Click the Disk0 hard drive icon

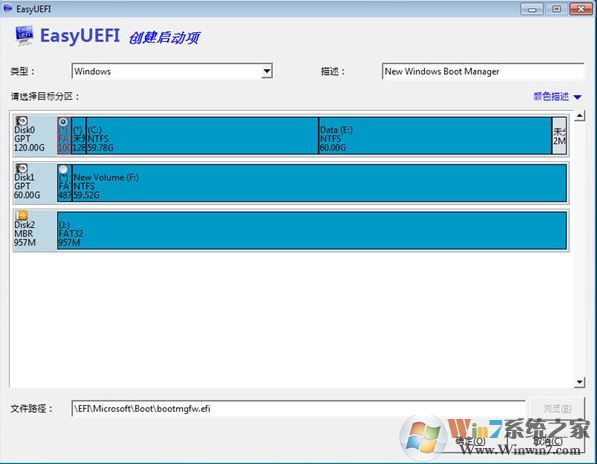tap(22, 121)
